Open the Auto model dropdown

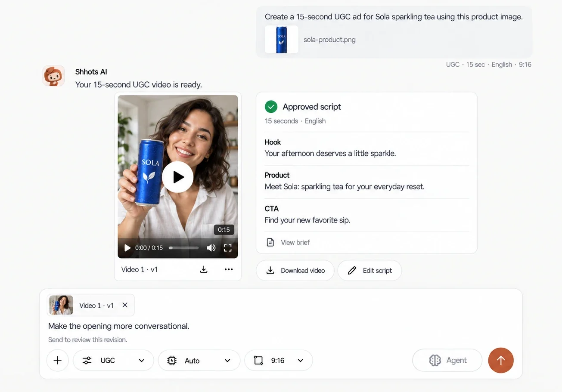click(x=199, y=360)
